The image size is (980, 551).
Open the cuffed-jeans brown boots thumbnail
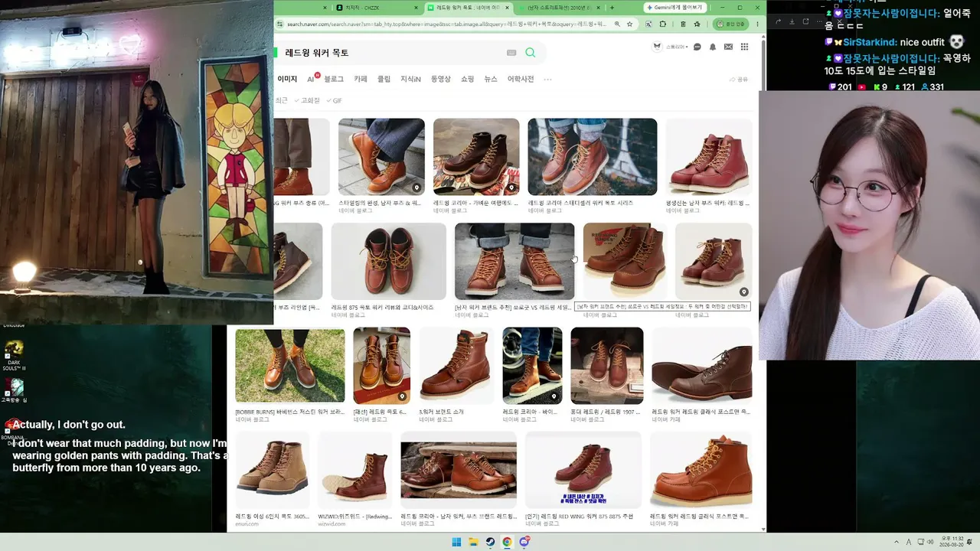514,261
